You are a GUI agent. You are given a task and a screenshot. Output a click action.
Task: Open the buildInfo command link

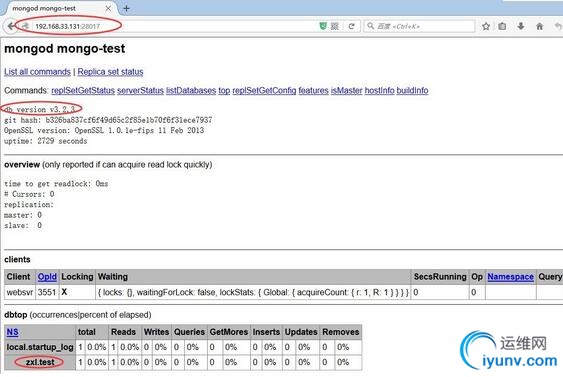412,90
